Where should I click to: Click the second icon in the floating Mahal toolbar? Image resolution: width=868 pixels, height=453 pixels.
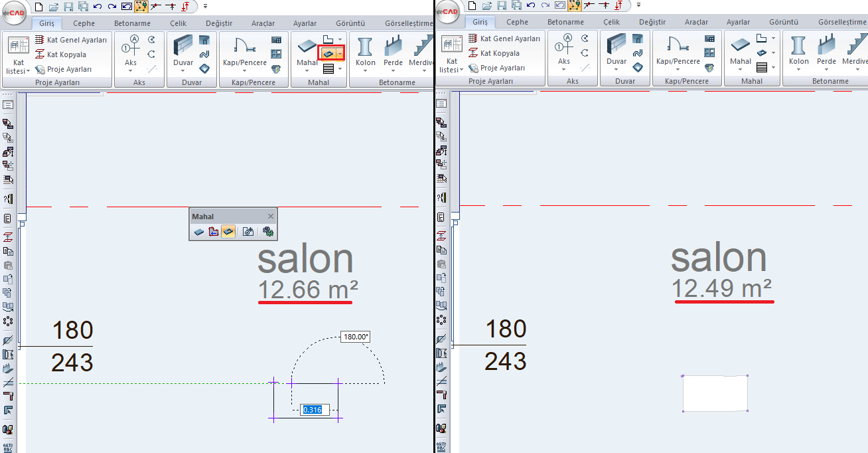click(214, 232)
